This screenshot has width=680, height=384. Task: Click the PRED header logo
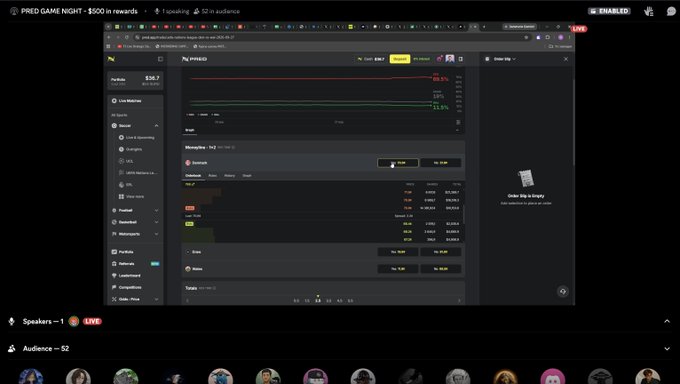(x=194, y=59)
